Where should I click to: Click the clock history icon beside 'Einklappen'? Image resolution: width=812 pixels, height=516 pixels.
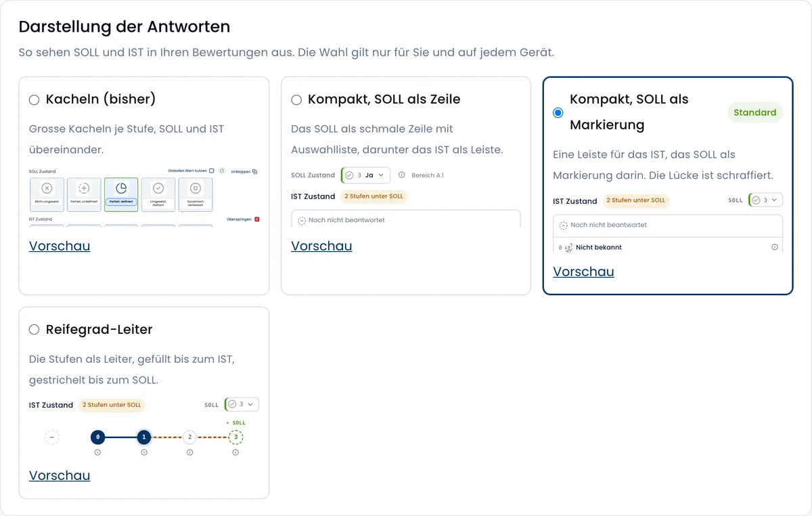222,171
